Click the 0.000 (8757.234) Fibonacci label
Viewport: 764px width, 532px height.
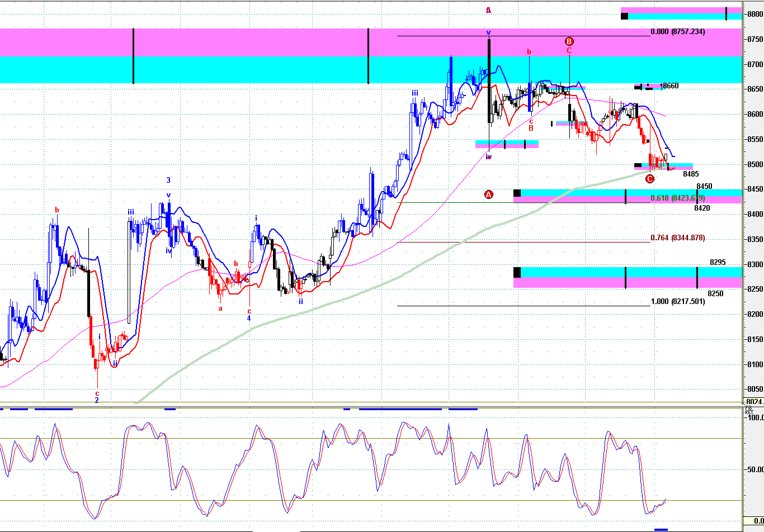click(678, 32)
